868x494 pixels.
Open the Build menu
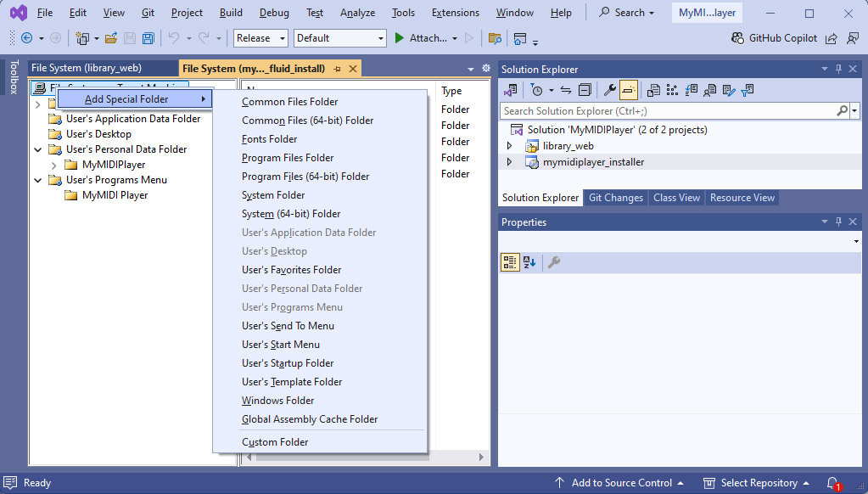[231, 13]
